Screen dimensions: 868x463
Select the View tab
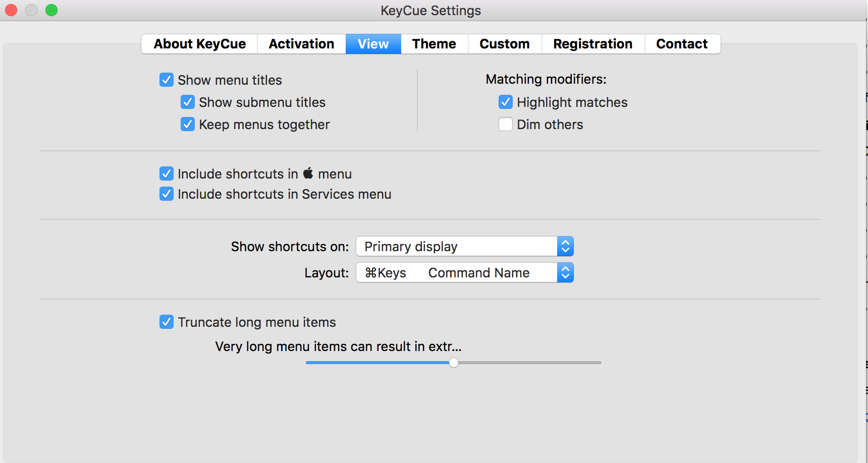click(373, 44)
